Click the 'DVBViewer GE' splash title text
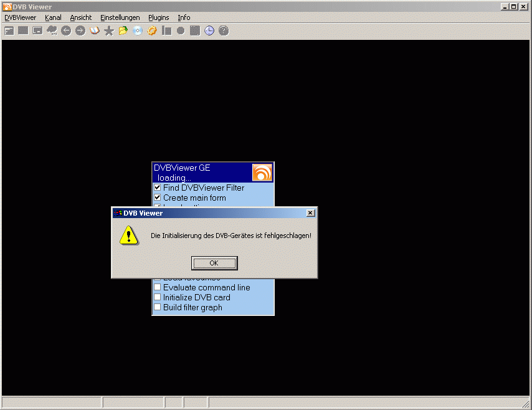The height and width of the screenshot is (410, 532). (x=182, y=168)
